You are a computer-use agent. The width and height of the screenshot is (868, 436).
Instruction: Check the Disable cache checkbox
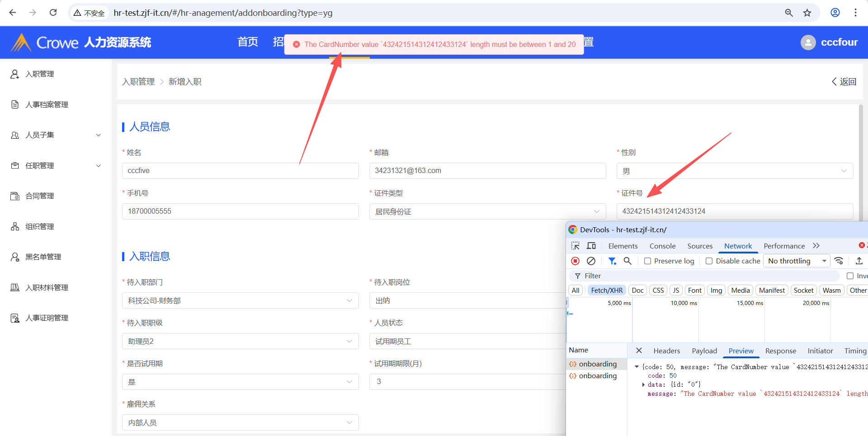point(709,261)
